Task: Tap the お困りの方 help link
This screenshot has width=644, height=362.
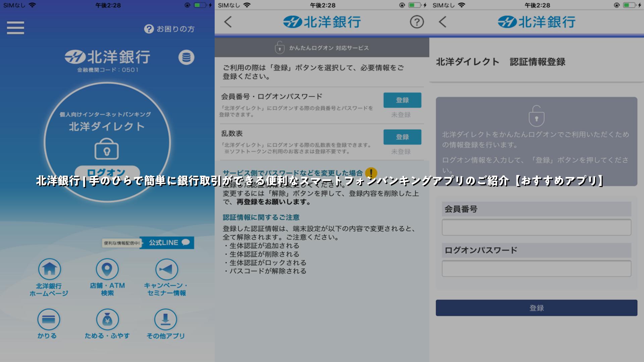Action: coord(169,29)
